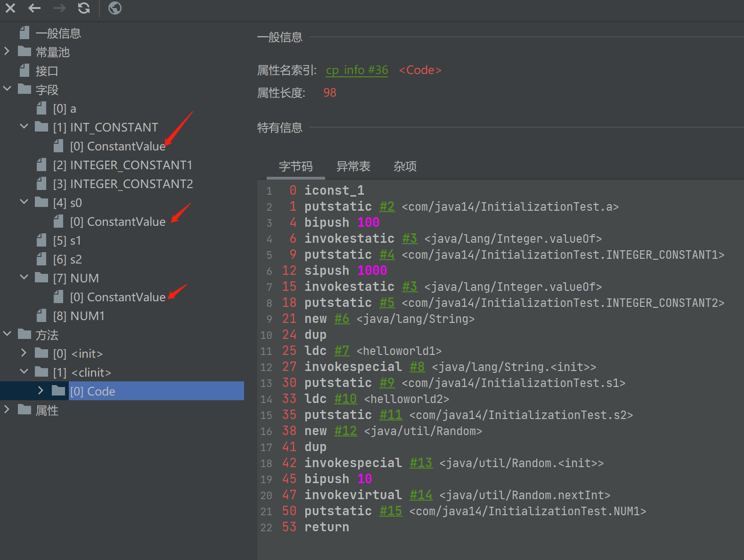Expand the 常量池 tree node
Image resolution: width=744 pixels, height=560 pixels.
coord(7,51)
